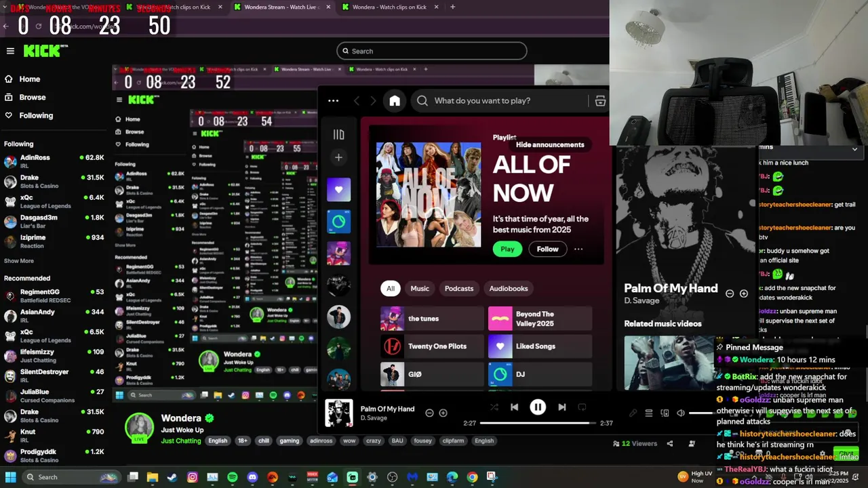This screenshot has width=868, height=488.
Task: Open the GIØ artist tile
Action: 432,374
